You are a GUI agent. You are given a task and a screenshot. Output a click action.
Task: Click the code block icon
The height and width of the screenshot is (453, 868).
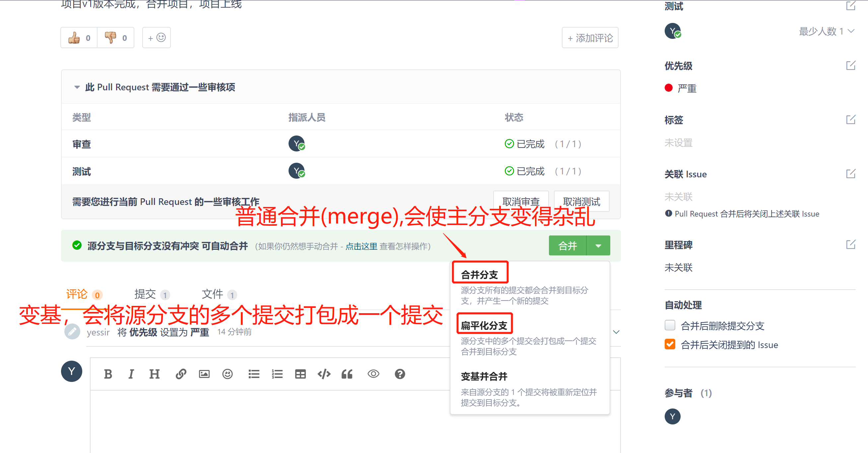coord(324,374)
